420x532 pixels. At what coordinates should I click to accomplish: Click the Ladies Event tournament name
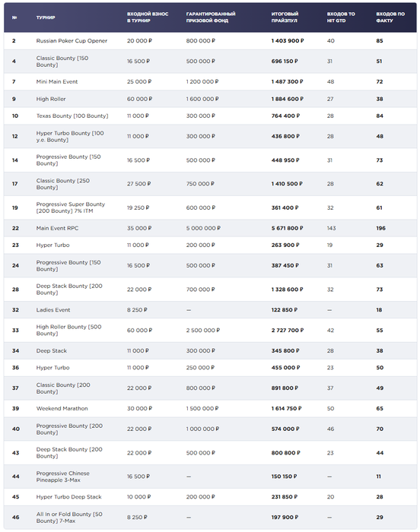[53, 310]
